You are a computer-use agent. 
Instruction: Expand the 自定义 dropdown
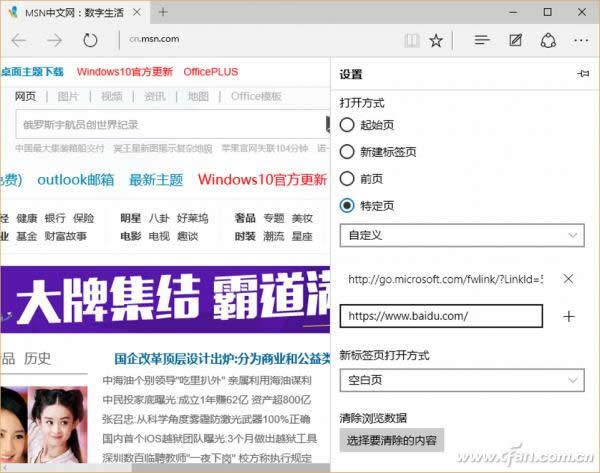coord(461,234)
